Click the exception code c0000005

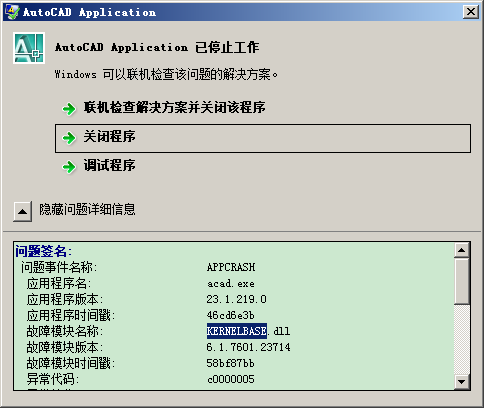pos(231,379)
